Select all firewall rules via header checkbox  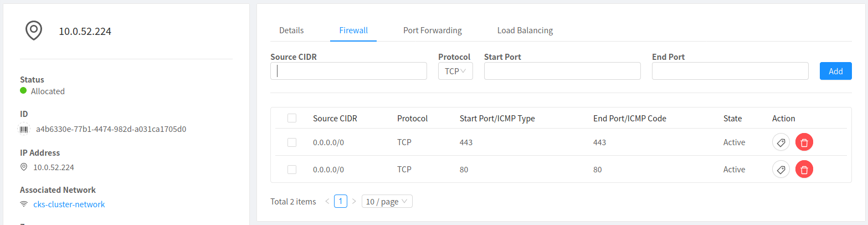[292, 118]
